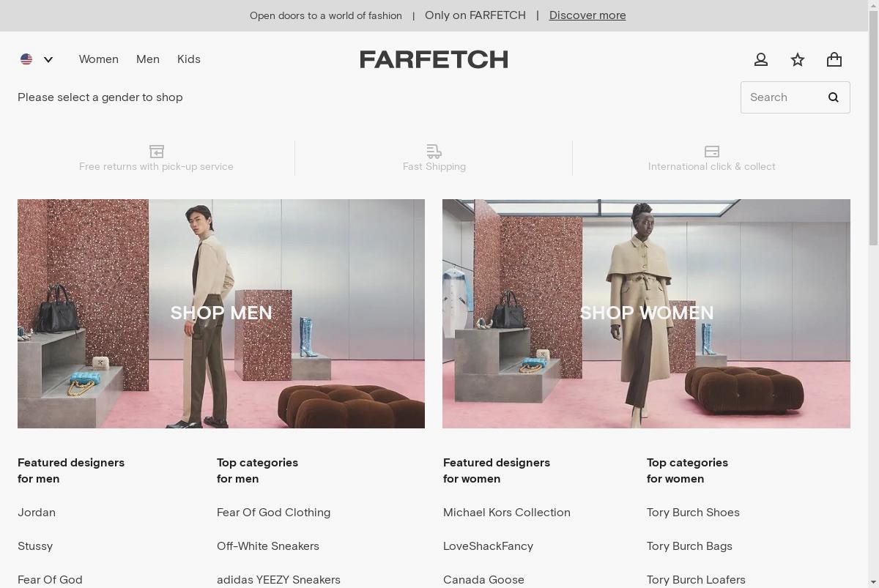This screenshot has width=879, height=588.
Task: Open adidas YEEZY Sneakers category
Action: click(x=278, y=580)
